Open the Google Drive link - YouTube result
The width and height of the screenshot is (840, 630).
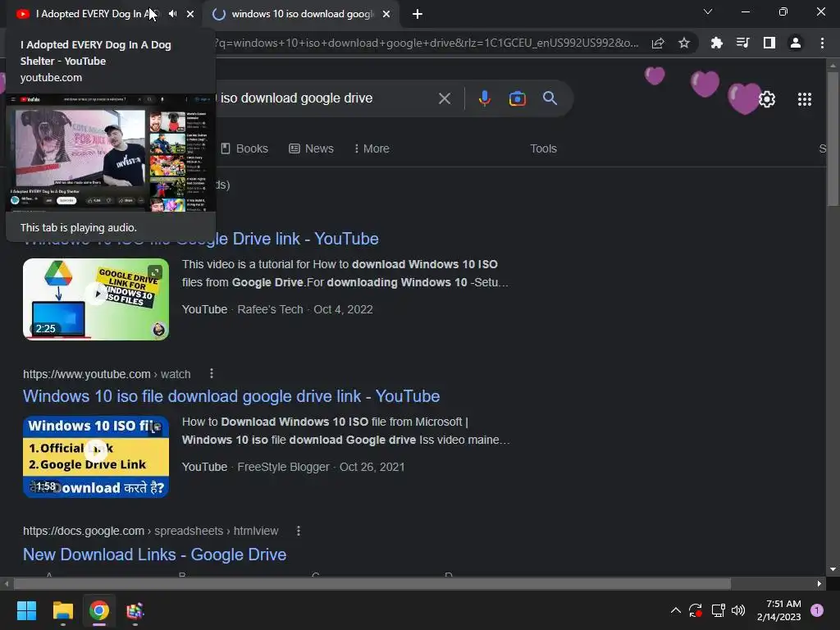coord(297,239)
